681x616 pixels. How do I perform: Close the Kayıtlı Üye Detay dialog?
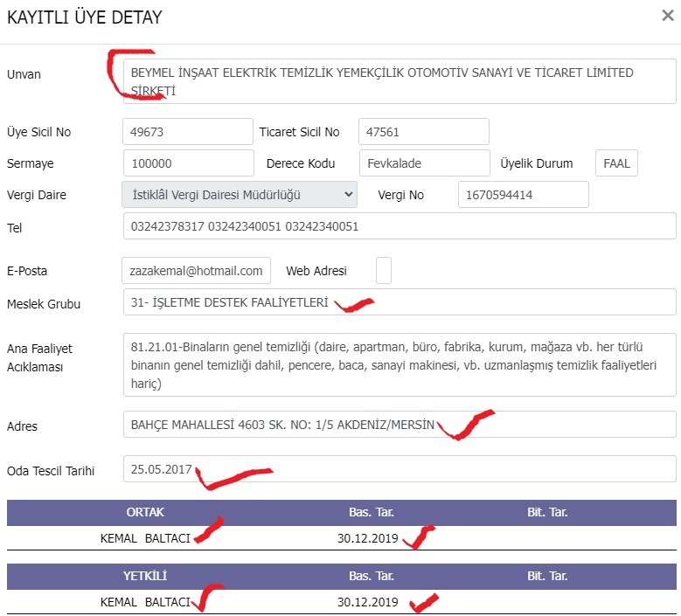tap(668, 16)
